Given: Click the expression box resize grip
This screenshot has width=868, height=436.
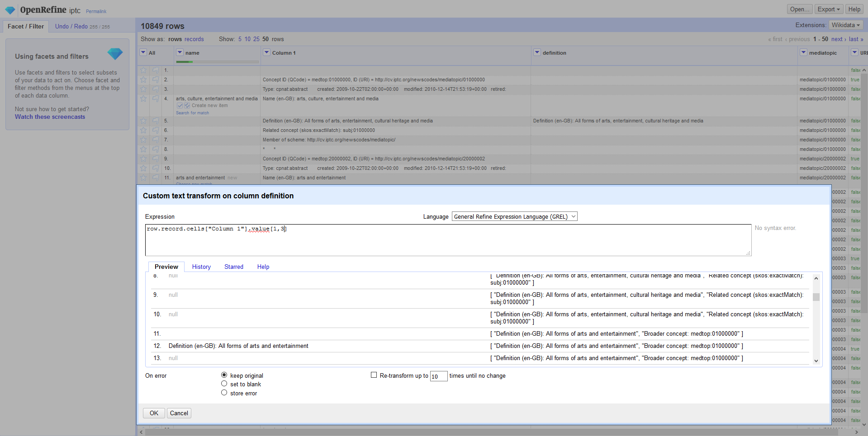Looking at the screenshot, I should pos(749,253).
